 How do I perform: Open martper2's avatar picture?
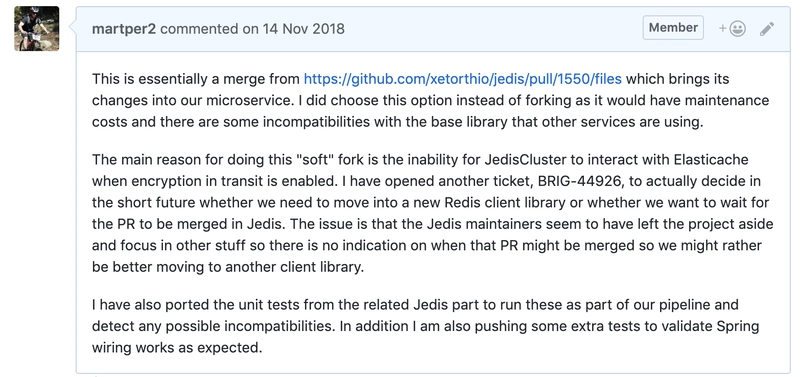[x=37, y=29]
